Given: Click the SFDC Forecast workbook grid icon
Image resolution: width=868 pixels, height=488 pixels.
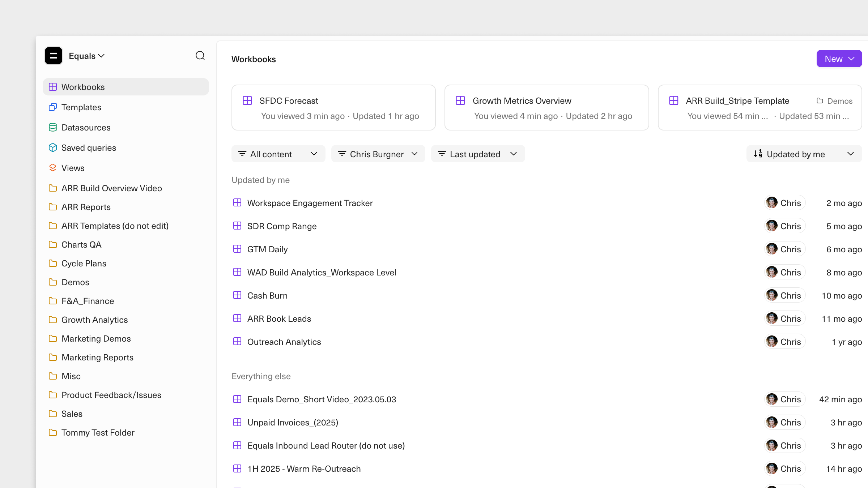Looking at the screenshot, I should (x=247, y=100).
